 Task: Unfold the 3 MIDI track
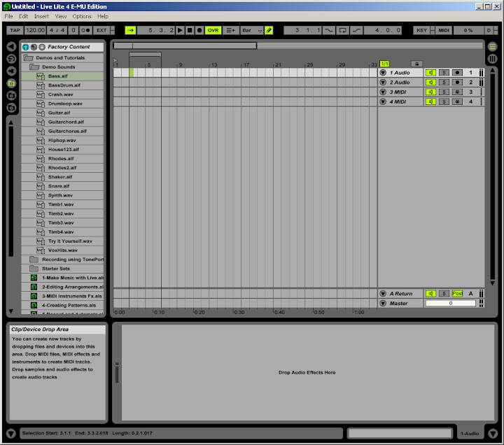383,92
